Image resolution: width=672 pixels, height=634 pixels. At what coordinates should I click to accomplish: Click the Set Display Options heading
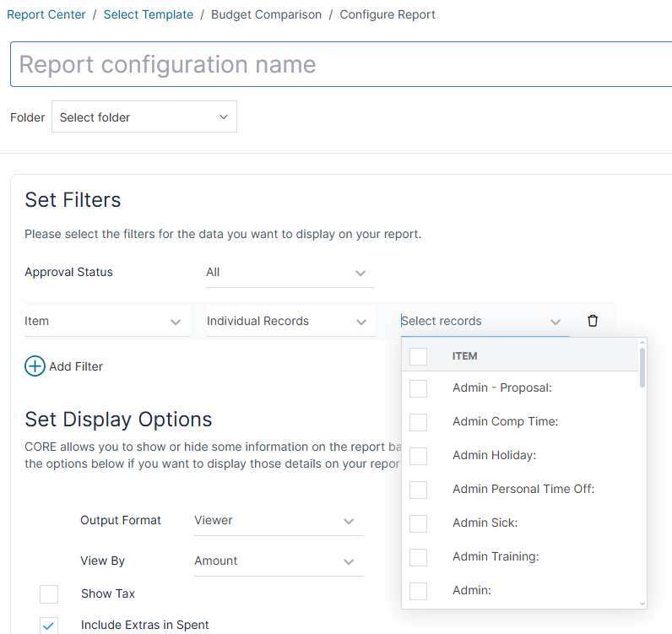click(x=118, y=420)
